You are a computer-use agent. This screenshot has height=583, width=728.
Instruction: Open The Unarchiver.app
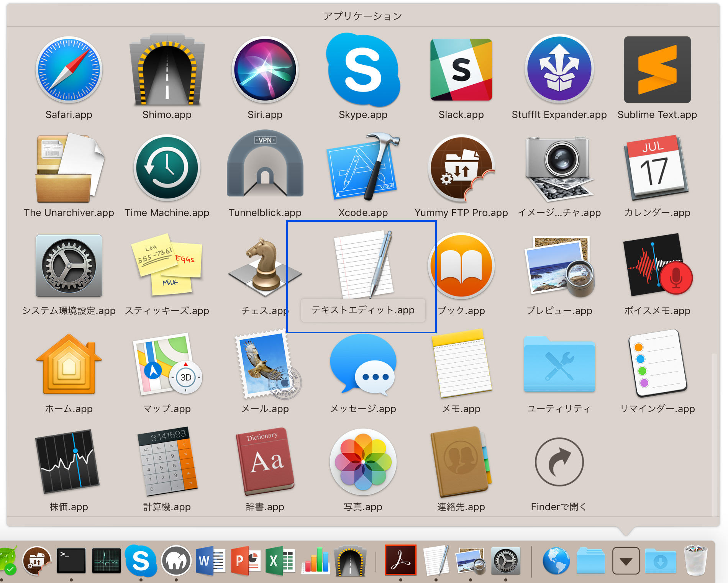69,168
